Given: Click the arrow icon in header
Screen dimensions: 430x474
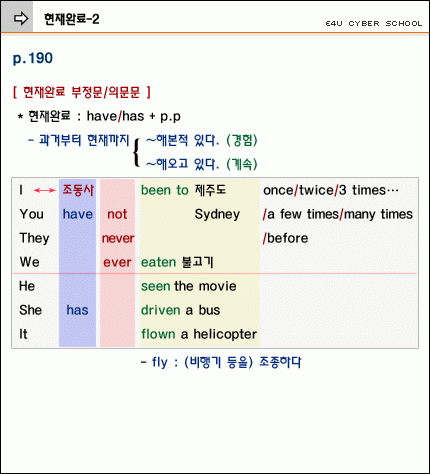Looking at the screenshot, I should [21, 18].
